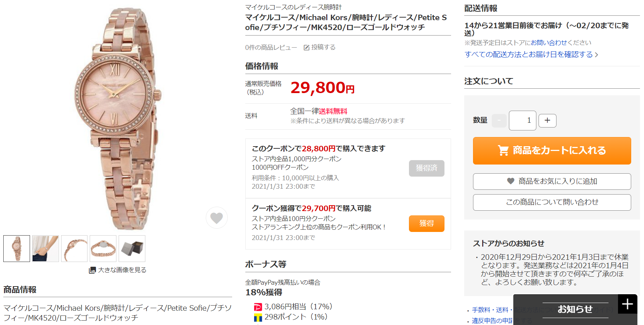The image size is (644, 325).
Task: Click この商品について問い合わせ button
Action: coord(552,202)
